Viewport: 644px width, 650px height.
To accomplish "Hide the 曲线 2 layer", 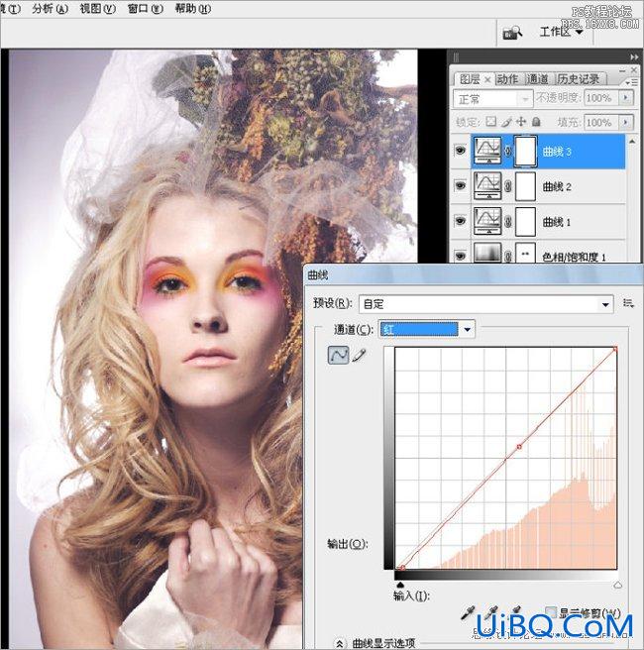I will (x=460, y=185).
